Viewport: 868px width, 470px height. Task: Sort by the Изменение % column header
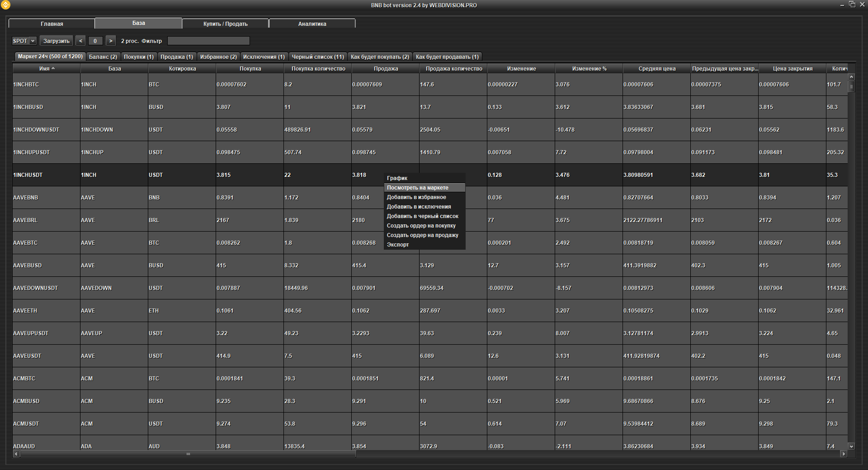589,69
